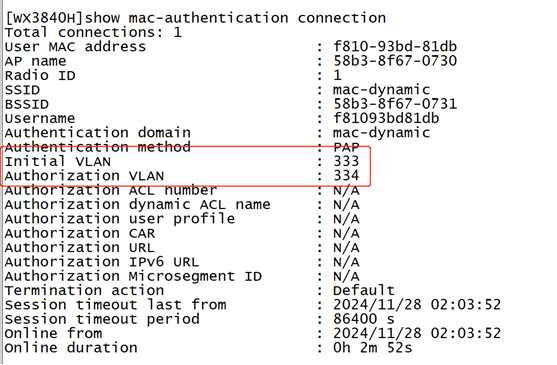The width and height of the screenshot is (557, 365).
Task: Click the Authorization Microsegment ID label
Action: [x=133, y=276]
